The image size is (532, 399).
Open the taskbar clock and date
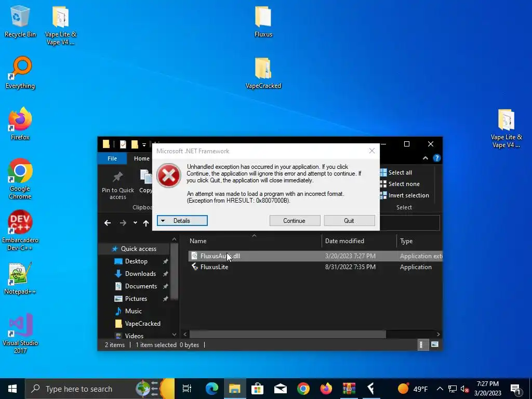[487, 389]
